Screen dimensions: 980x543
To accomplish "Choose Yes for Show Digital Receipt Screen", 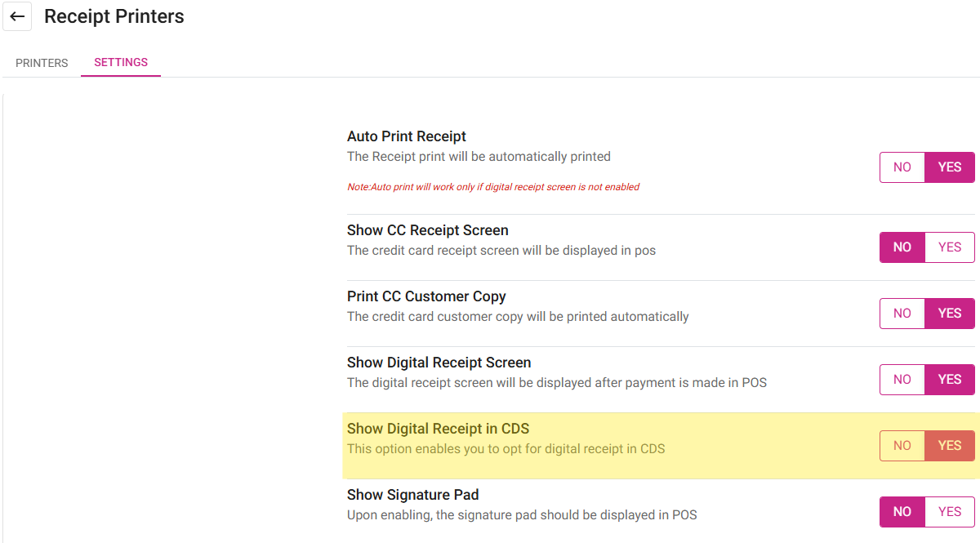I will [950, 380].
